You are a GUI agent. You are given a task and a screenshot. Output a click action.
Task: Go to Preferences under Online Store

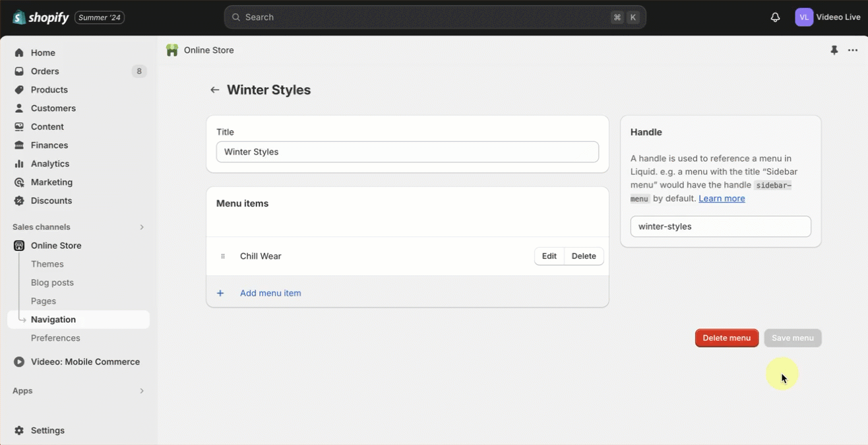pos(55,338)
